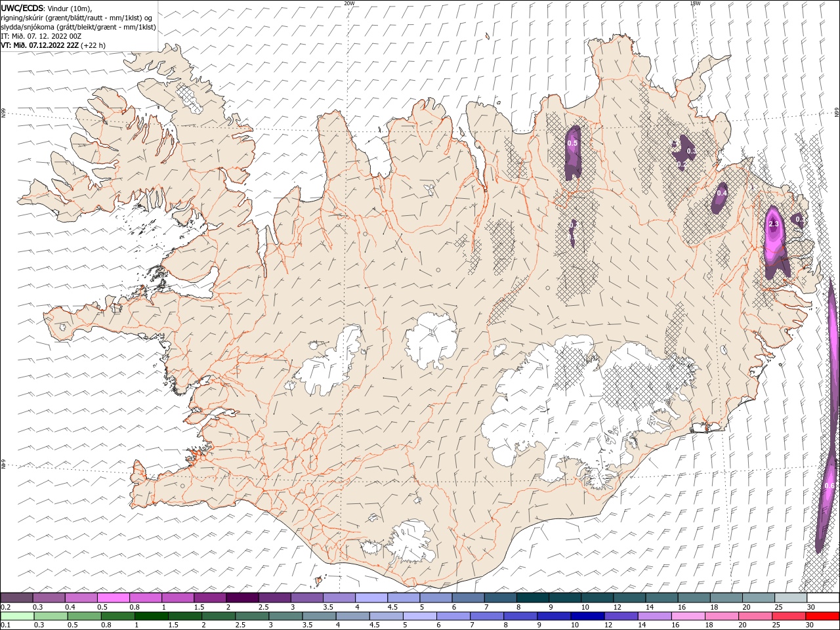840x630 pixels.
Task: Select dark teal 8 swatch in upper legend row
Action: tap(532, 598)
